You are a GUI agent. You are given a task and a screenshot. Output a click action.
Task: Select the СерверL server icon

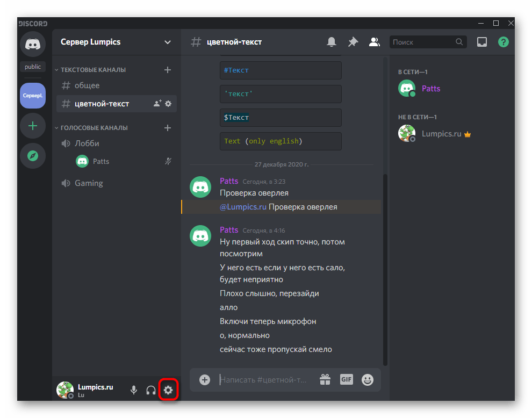tap(33, 96)
